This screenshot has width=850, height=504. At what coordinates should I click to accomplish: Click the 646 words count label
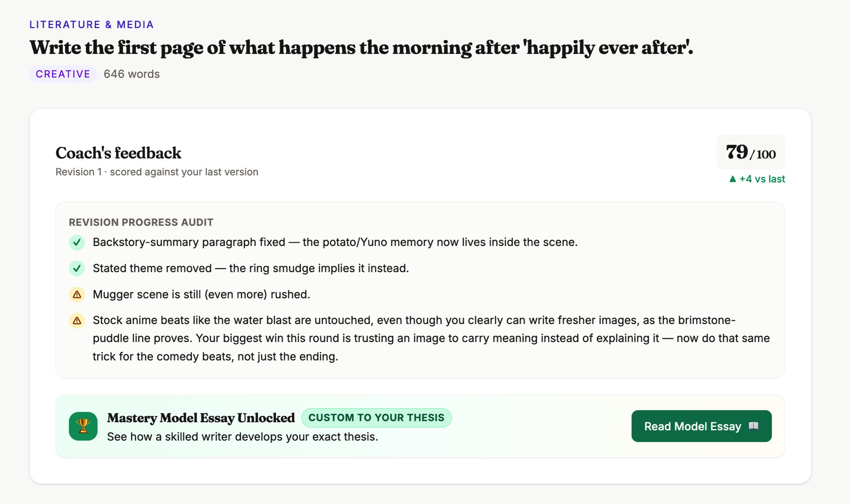click(x=132, y=74)
